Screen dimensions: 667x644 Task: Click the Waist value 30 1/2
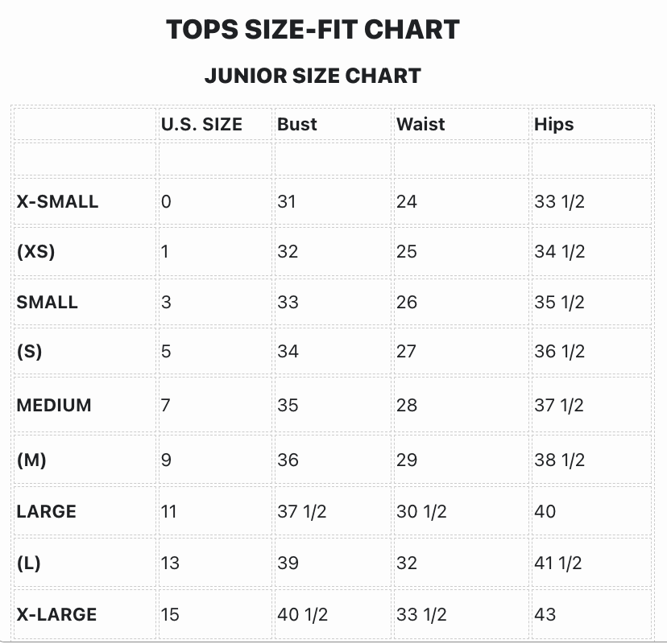421,511
